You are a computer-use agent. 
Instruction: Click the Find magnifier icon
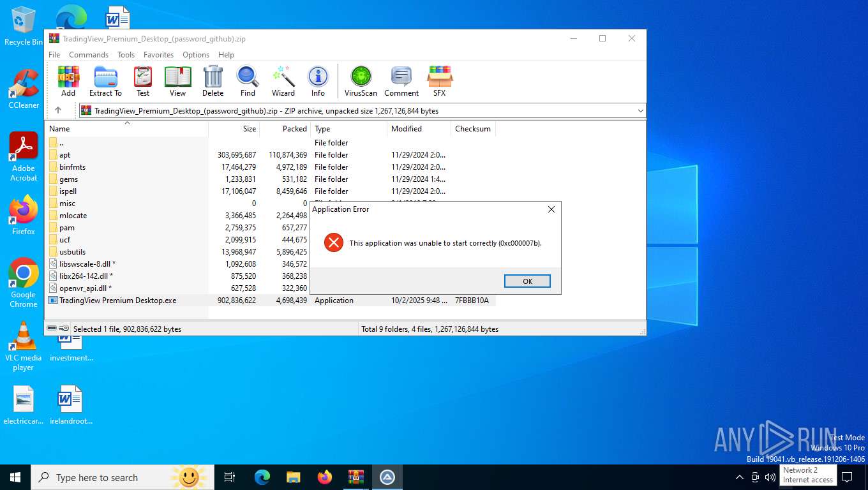tap(248, 81)
